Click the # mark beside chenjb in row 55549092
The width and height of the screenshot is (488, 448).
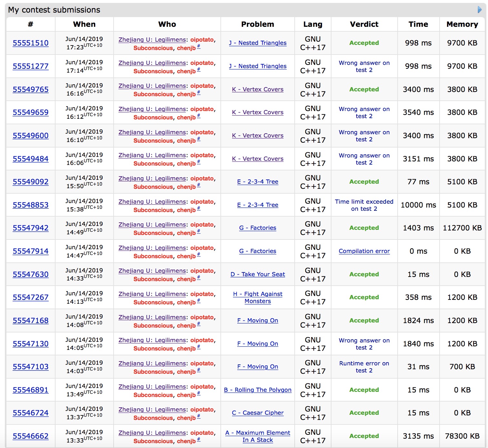pyautogui.click(x=198, y=185)
